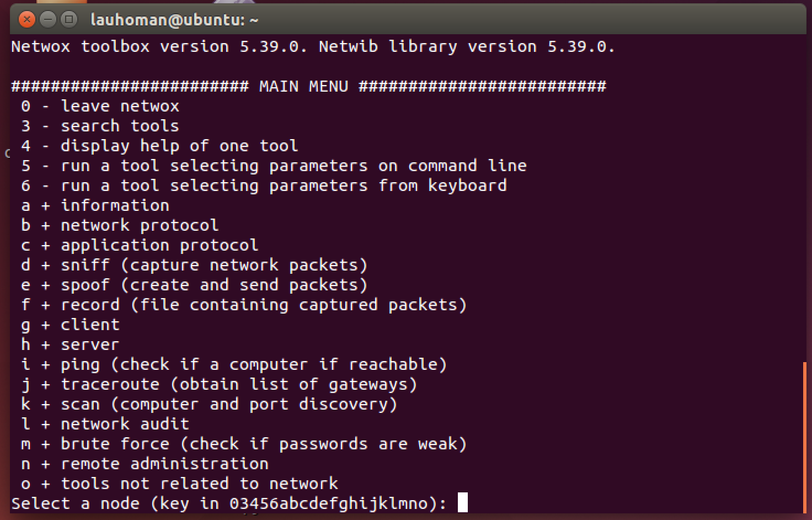The image size is (812, 520).
Task: Click the 'h + server' entry
Action: coord(70,344)
